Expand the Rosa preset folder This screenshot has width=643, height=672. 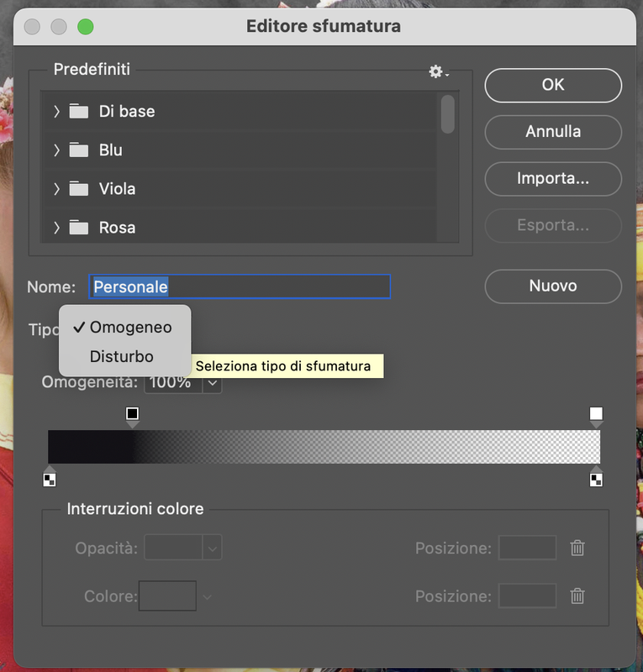point(56,228)
